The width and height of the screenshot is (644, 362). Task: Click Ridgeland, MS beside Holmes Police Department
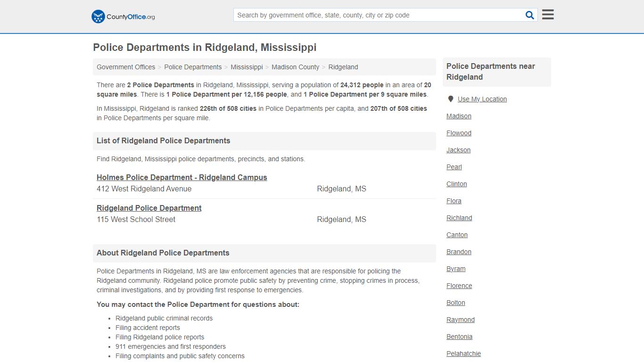coord(341,189)
